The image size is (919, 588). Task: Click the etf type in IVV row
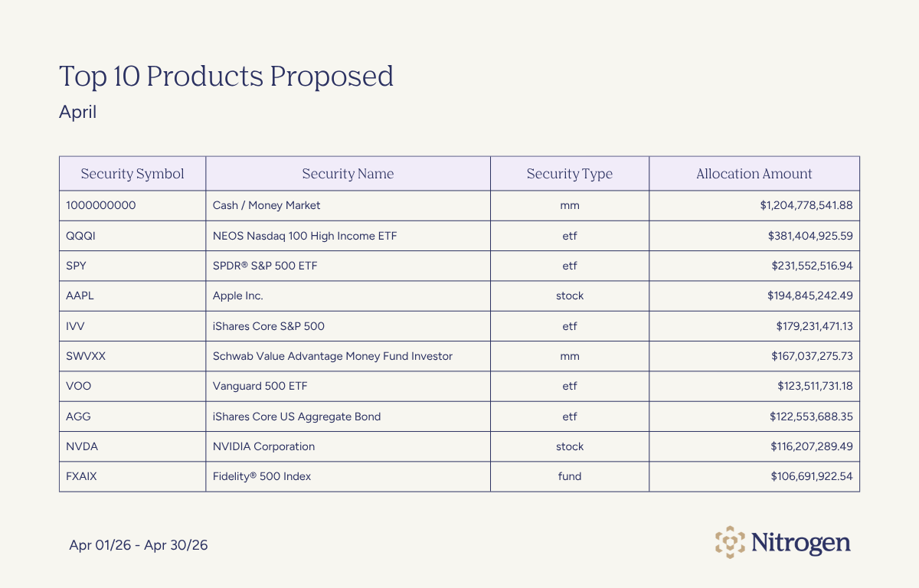tap(570, 326)
